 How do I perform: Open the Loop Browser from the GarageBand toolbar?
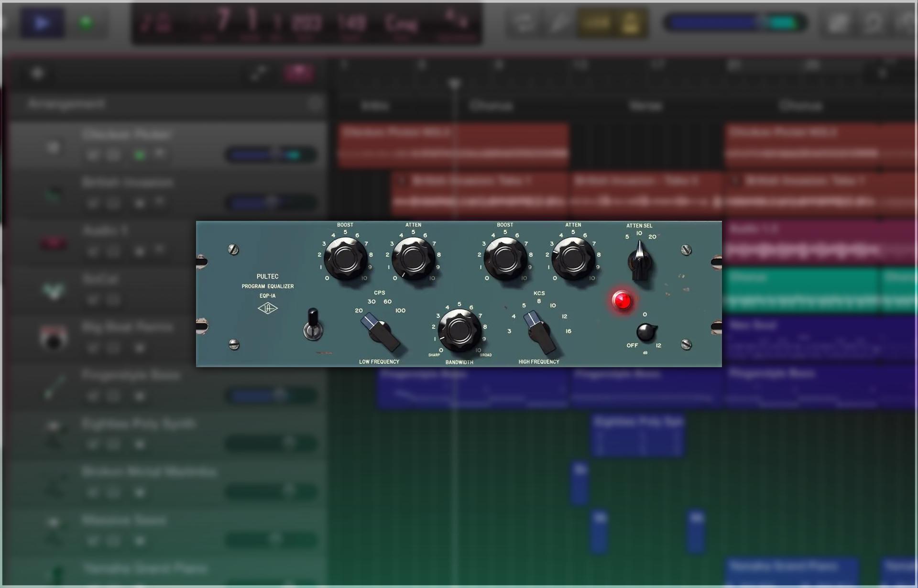(873, 22)
